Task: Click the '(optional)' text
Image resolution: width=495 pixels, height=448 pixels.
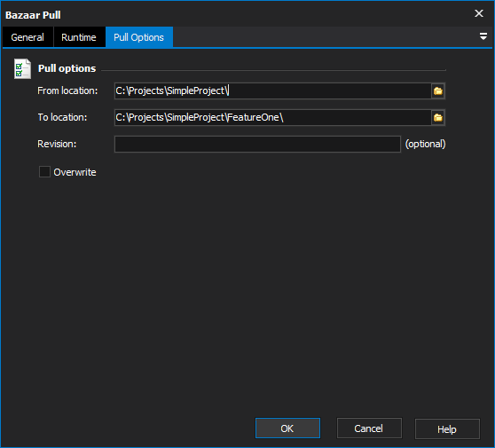Action: point(425,144)
